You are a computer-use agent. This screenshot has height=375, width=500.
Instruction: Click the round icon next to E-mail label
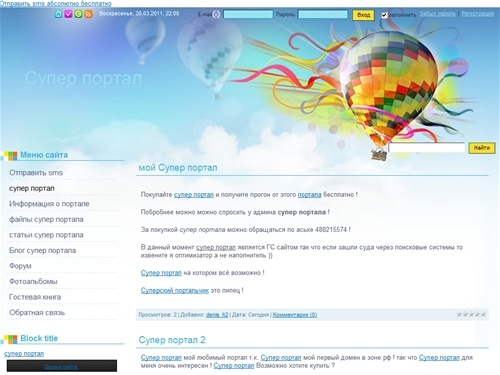(216, 14)
